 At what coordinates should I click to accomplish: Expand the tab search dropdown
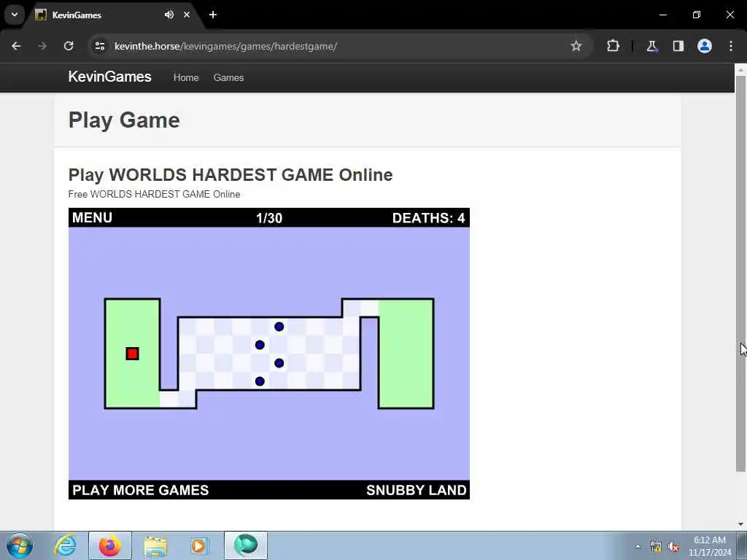(15, 15)
